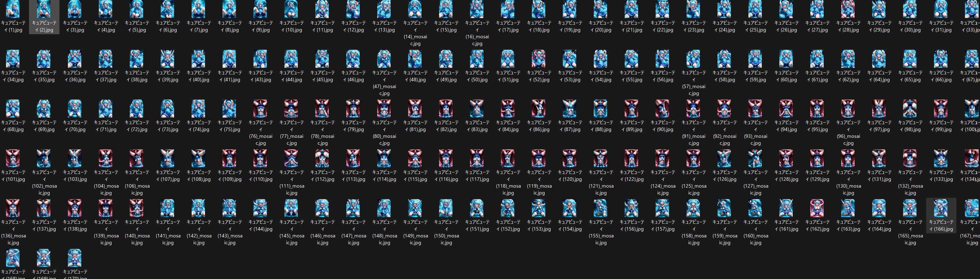Select the highlighted キュアビューティ (166).jpg file
The height and width of the screenshot is (279, 980).
pos(941,208)
